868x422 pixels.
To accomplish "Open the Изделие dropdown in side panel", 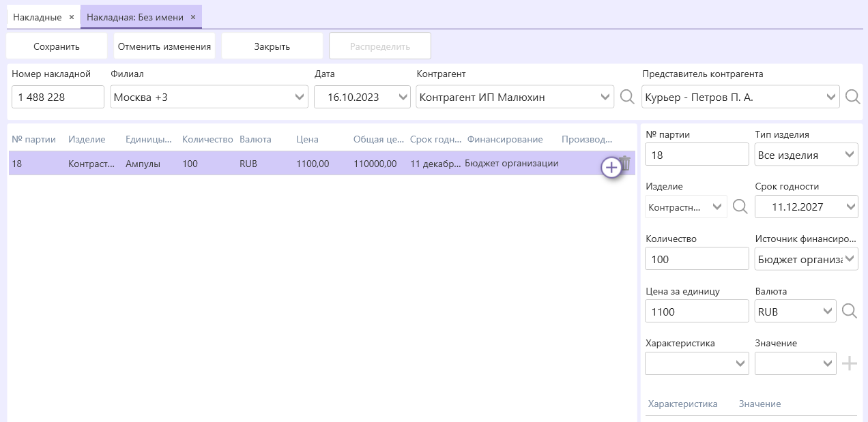I will click(x=719, y=207).
